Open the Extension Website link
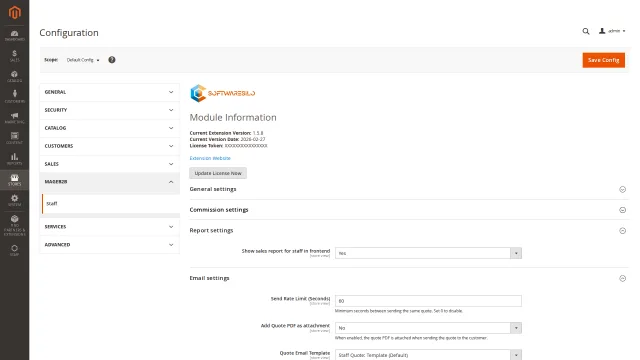Viewport: 640px width, 360px height. pyautogui.click(x=210, y=158)
